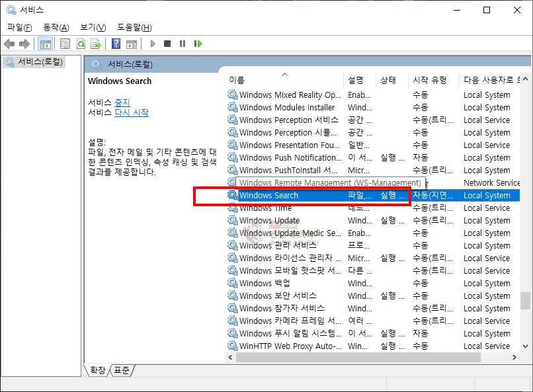Select Windows Mixed Reality Op... service row
Viewport: 533px width, 392px height.
[373, 95]
